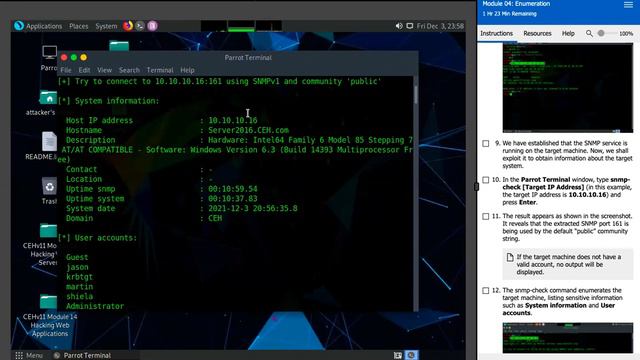Open the System menu in top panel

coord(106,26)
